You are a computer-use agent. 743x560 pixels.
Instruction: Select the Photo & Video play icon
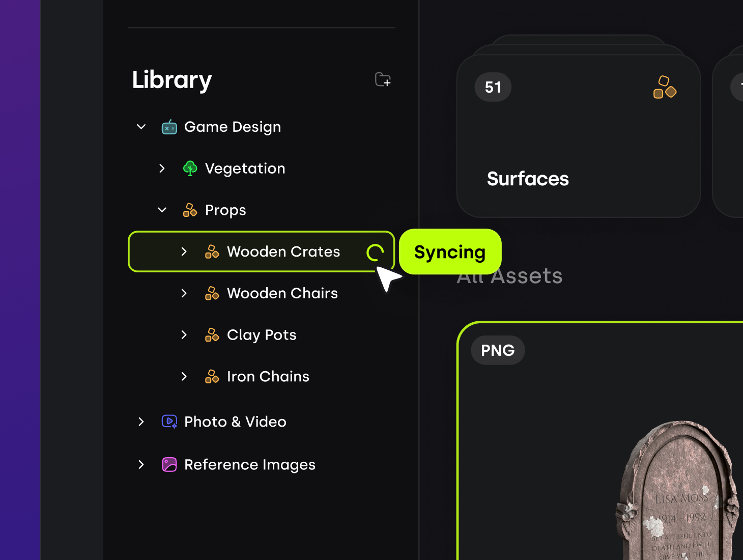169,422
